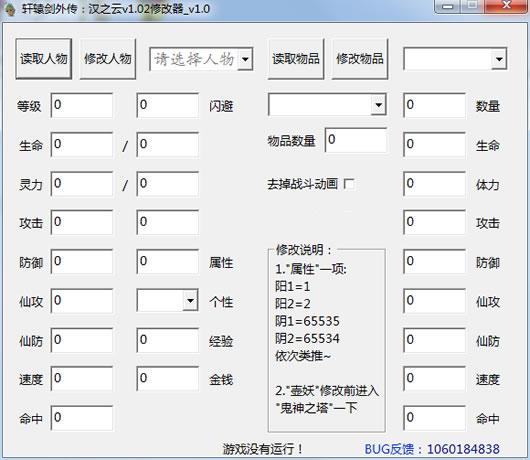Click the right column 生命 input field
The image size is (530, 460).
(434, 145)
